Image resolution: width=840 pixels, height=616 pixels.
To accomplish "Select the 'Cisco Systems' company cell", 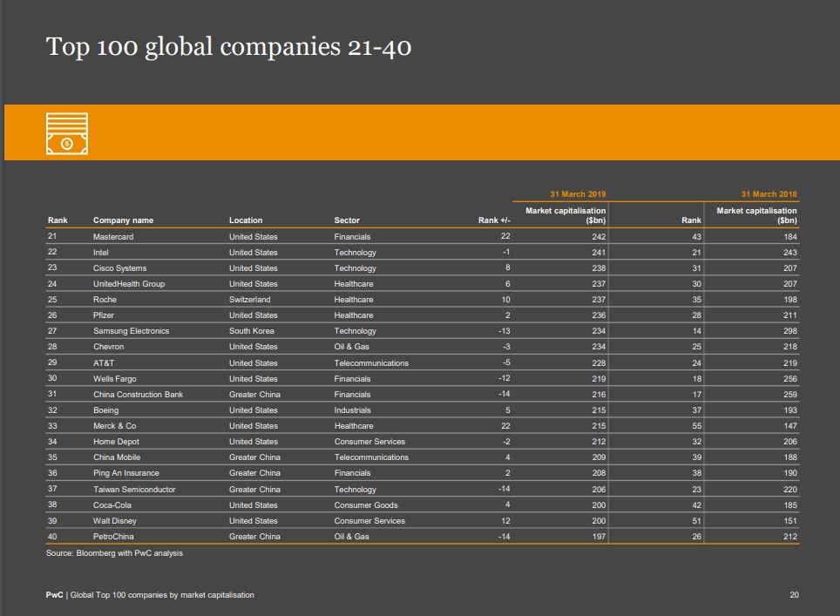I will (119, 267).
